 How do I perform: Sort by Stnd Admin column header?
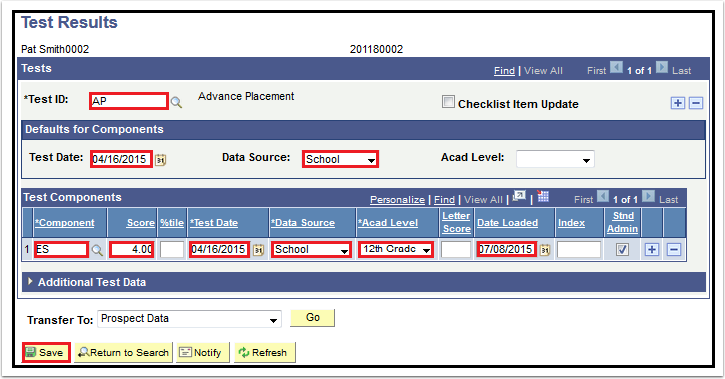pyautogui.click(x=622, y=222)
